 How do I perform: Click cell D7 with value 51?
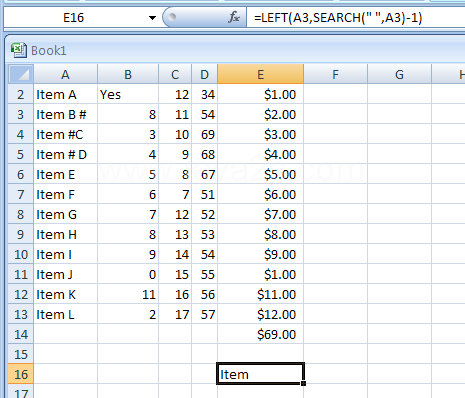pyautogui.click(x=204, y=194)
